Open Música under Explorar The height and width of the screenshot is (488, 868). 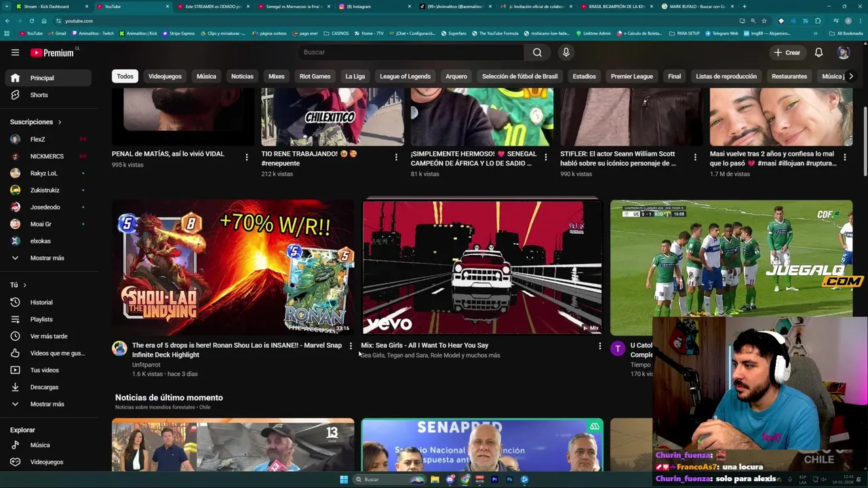click(48, 445)
